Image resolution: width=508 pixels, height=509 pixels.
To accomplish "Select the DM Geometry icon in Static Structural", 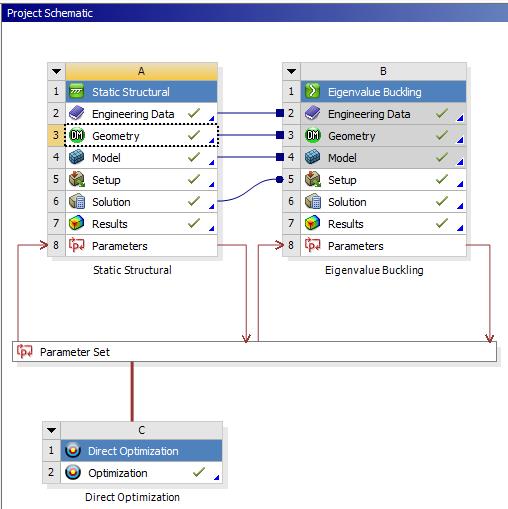I will [x=77, y=135].
